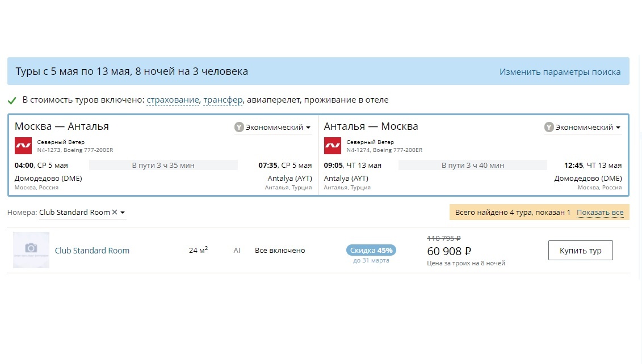The height and width of the screenshot is (364, 642).
Task: Click the green checkmark next to included services
Action: point(12,100)
